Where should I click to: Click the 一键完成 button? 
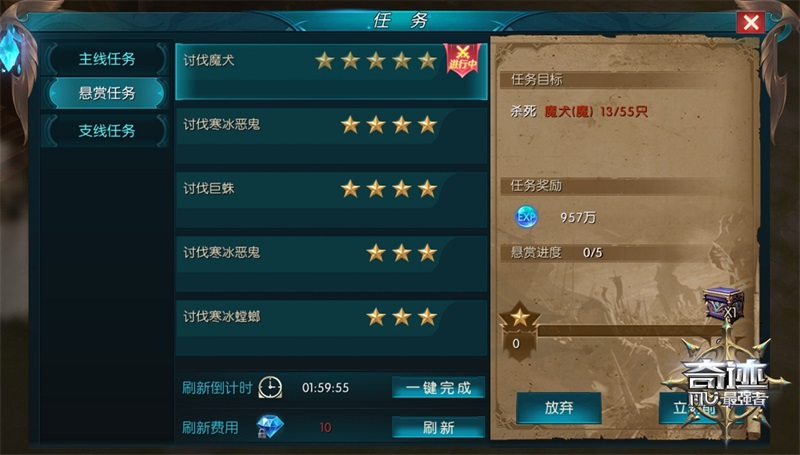pos(438,388)
